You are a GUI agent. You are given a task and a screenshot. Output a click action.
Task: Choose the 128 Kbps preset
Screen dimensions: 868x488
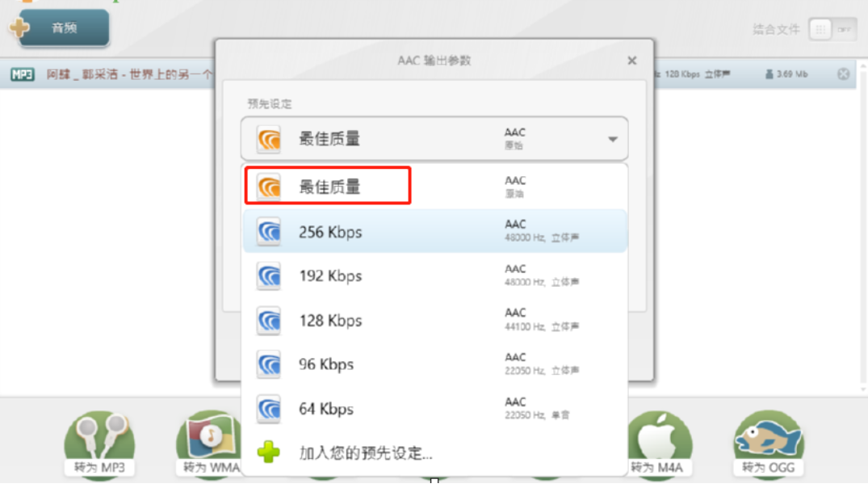(435, 320)
